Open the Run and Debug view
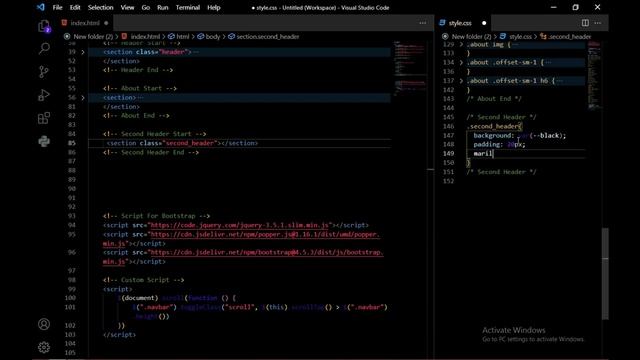Screen dimensions: 640x360 coord(44,95)
